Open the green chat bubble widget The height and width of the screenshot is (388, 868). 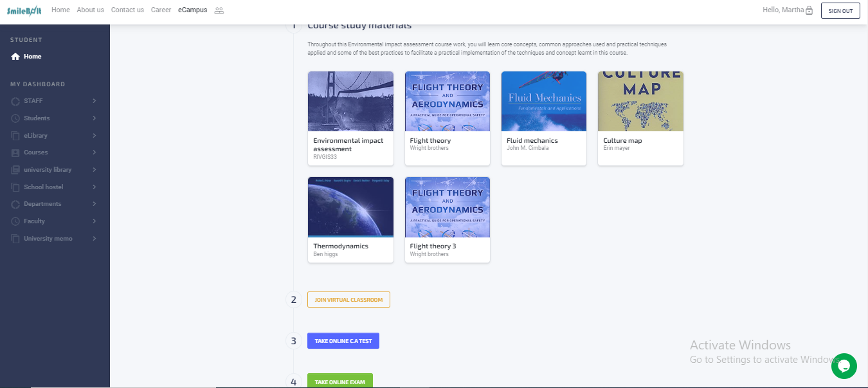point(844,366)
